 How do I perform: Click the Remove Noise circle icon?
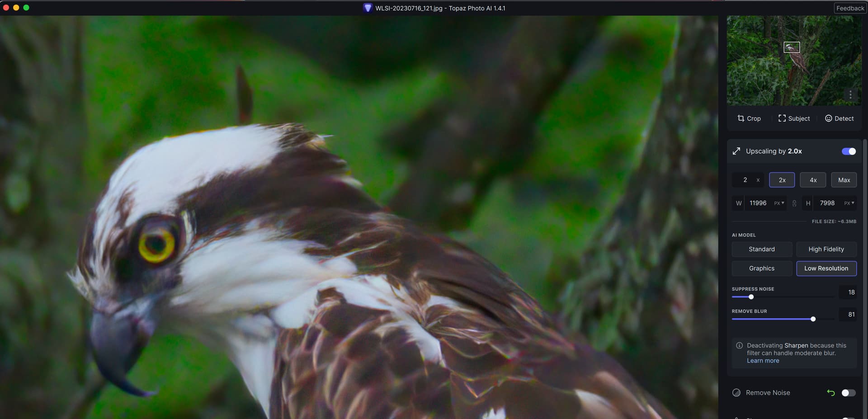pyautogui.click(x=736, y=393)
